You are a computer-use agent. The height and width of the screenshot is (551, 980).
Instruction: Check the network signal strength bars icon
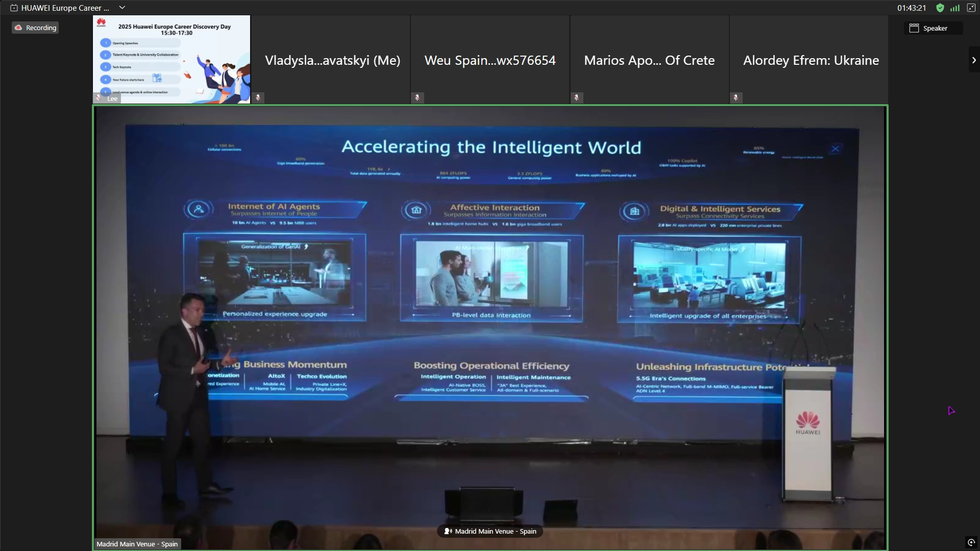[x=955, y=8]
